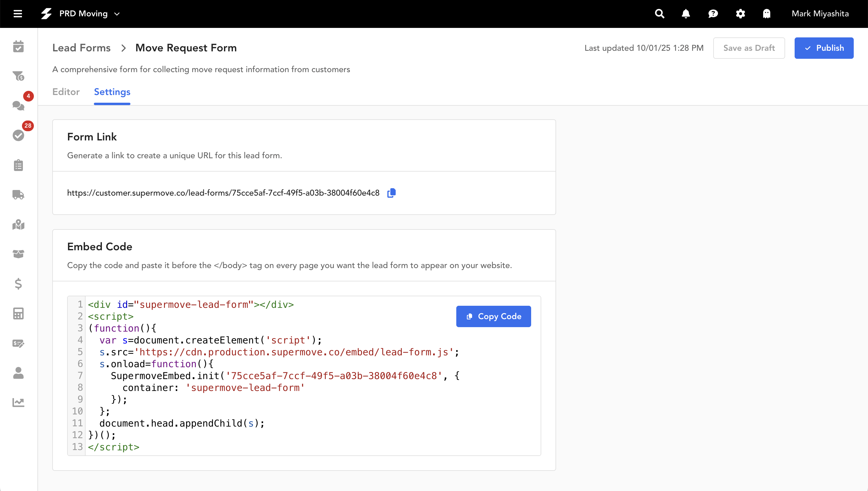
Task: Open the notifications bell
Action: 686,14
